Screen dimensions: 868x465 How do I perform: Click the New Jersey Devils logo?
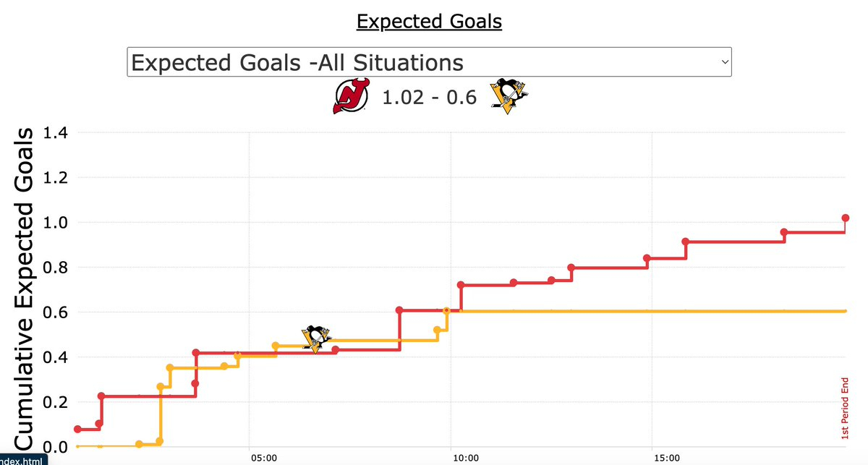tap(351, 97)
